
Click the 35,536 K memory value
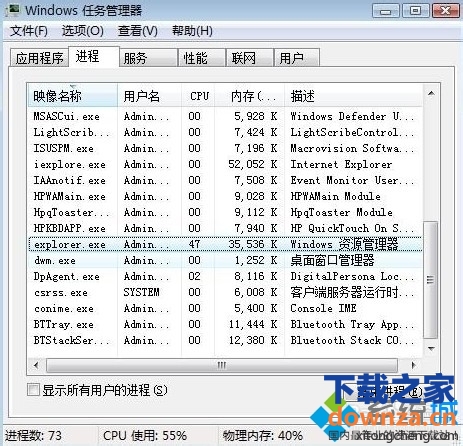pos(253,244)
